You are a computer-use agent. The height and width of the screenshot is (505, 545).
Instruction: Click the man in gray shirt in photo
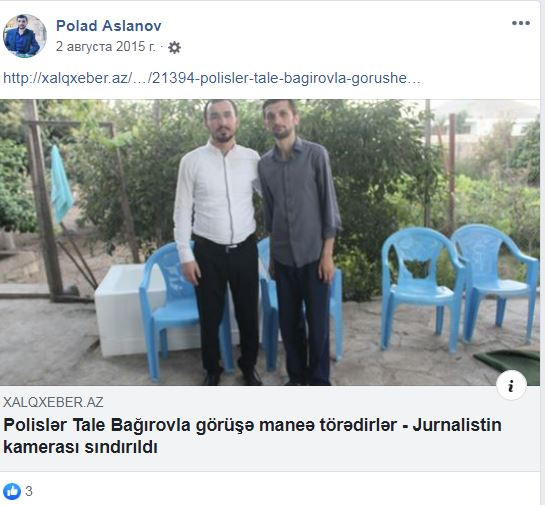pyautogui.click(x=298, y=242)
